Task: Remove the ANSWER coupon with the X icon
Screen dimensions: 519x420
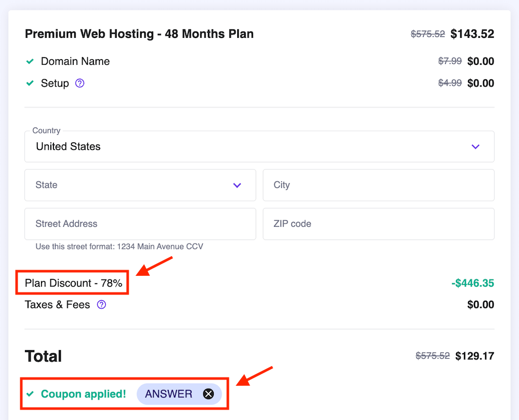Action: (x=208, y=394)
